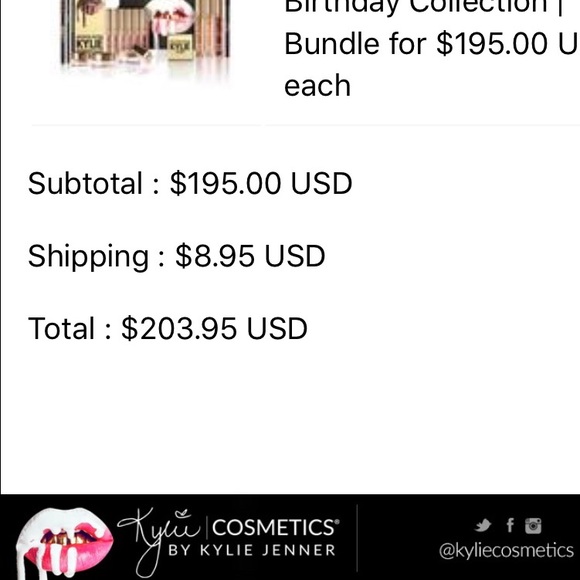Click the word 'each' under product title
The height and width of the screenshot is (580, 580).
click(317, 85)
